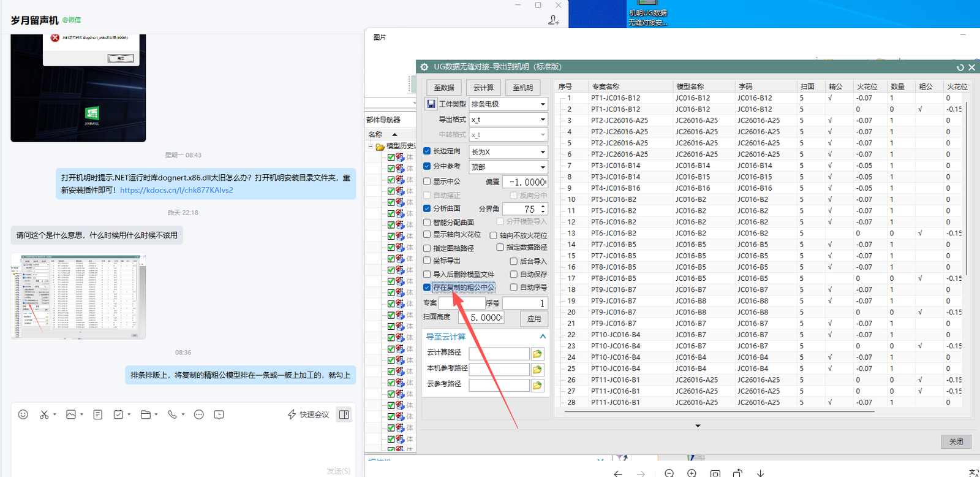Click the folder file-send icon

[146, 414]
